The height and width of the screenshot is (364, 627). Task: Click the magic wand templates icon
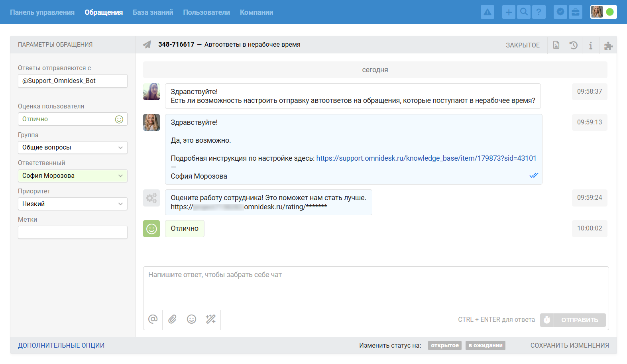pos(210,319)
